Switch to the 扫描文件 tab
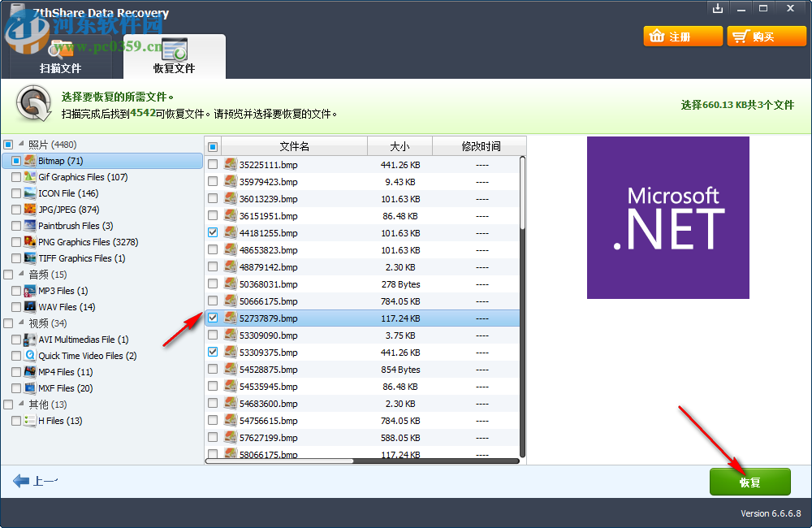The image size is (812, 528). click(x=61, y=68)
